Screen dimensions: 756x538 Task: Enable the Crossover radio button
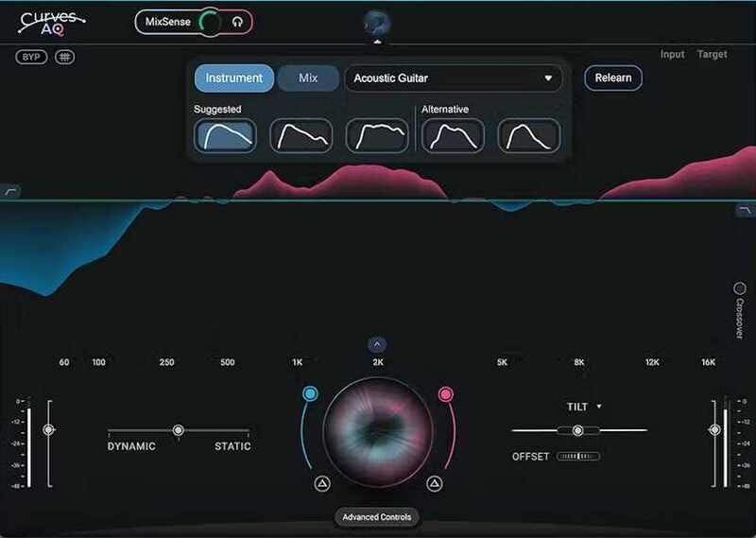740,288
